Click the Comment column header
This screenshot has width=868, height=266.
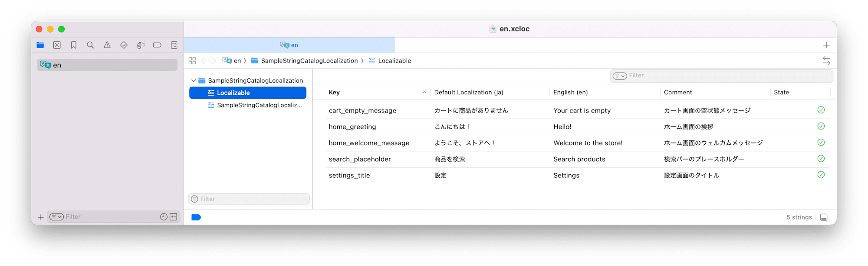[678, 93]
